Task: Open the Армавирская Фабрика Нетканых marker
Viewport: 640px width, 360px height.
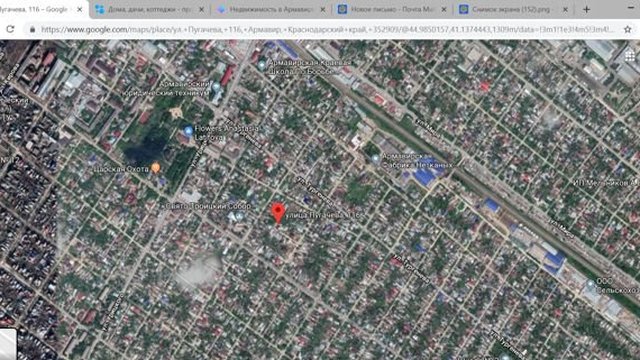Action: click(x=376, y=159)
